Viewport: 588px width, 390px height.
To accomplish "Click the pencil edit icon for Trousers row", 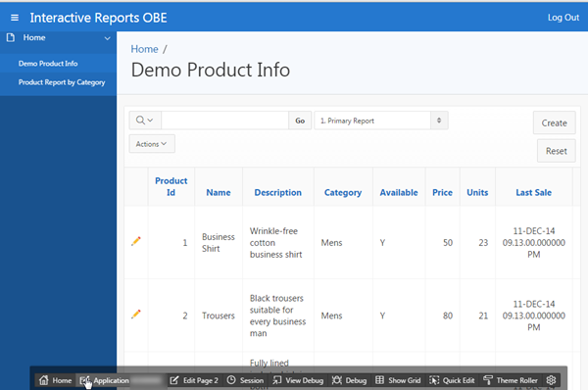I will [x=136, y=314].
